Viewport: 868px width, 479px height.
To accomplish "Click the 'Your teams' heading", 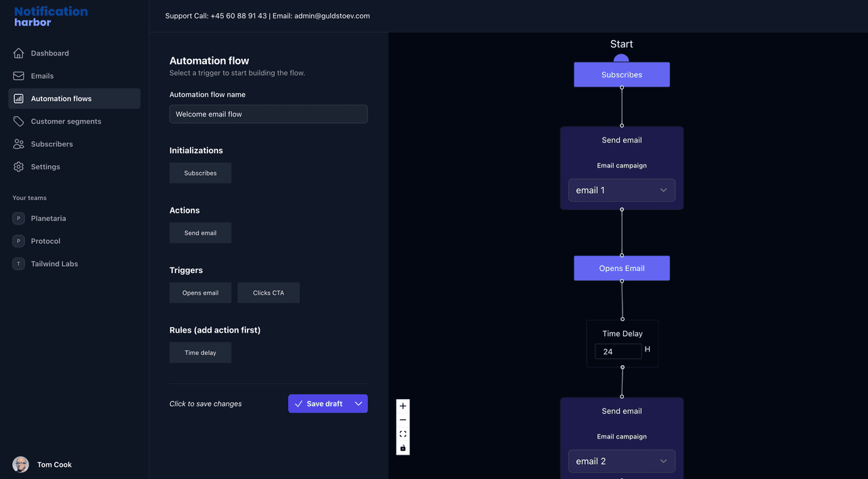I will (x=29, y=198).
